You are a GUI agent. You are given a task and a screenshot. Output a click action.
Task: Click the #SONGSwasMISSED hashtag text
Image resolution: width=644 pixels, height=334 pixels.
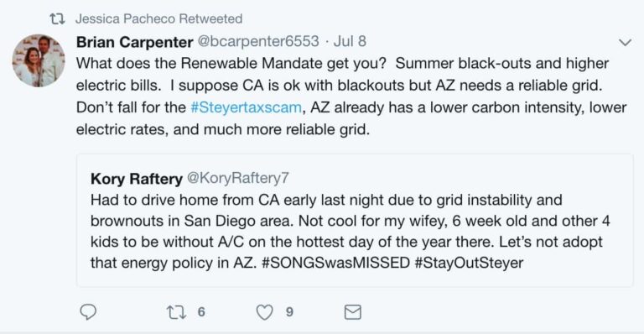coord(335,263)
